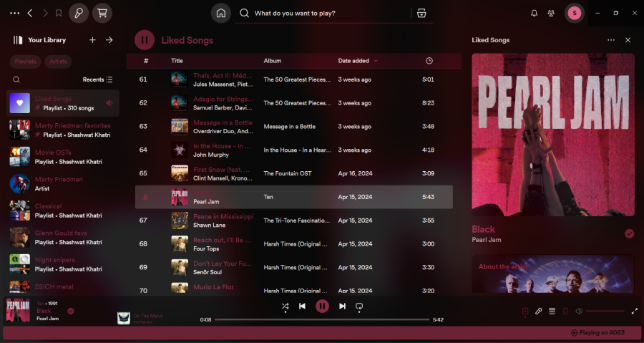The height and width of the screenshot is (343, 644).
Task: Skip to previous track
Action: coord(302,306)
